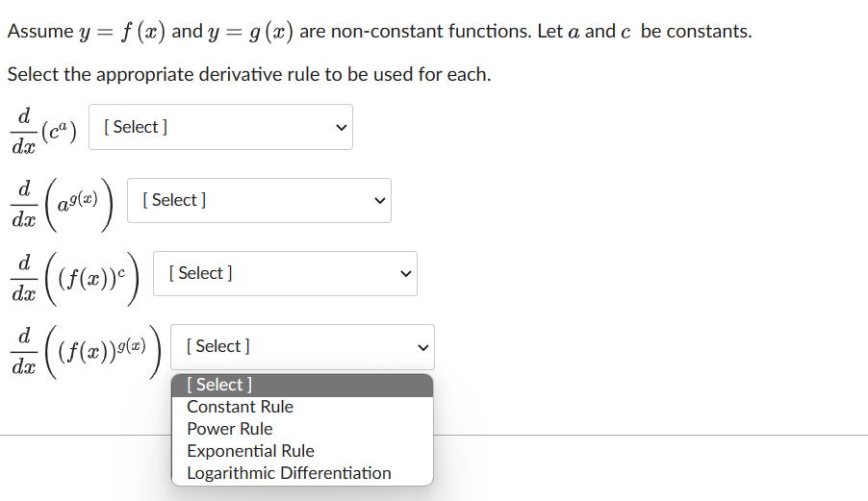Click the chevron arrow on the (f(x))^c dropdown

pos(406,274)
